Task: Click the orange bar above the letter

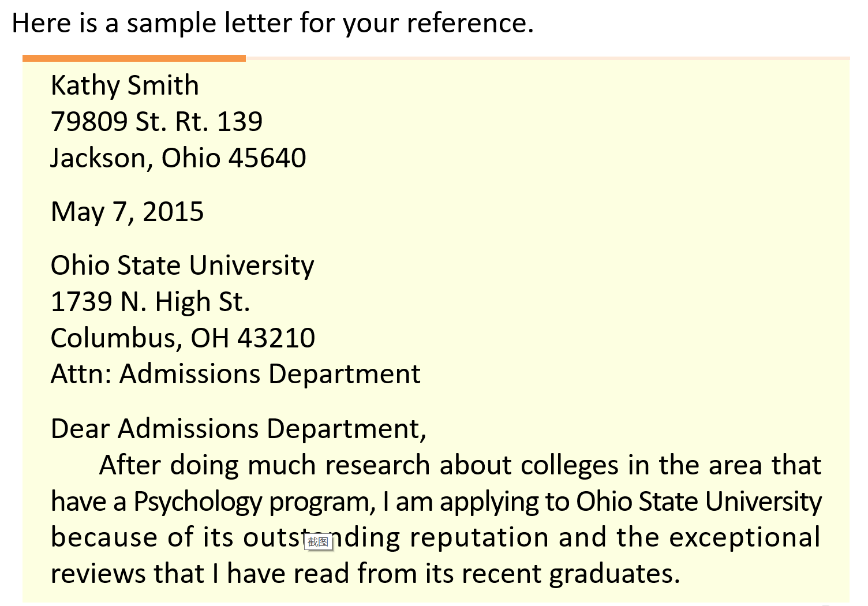Action: coord(134,58)
